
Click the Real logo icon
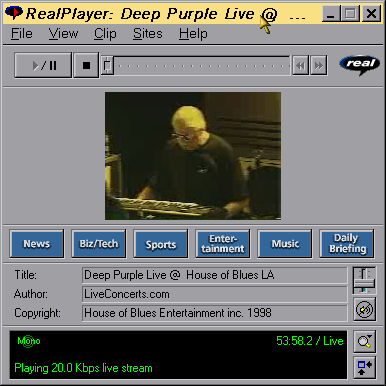[360, 64]
